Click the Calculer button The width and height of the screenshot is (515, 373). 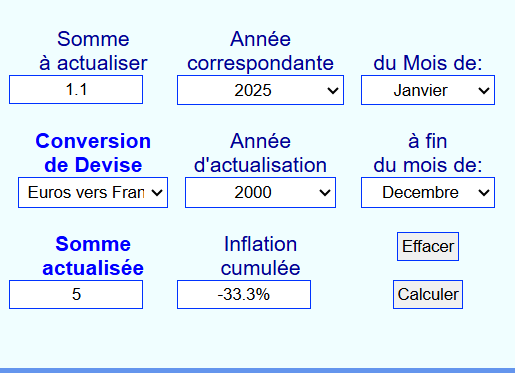tap(428, 294)
